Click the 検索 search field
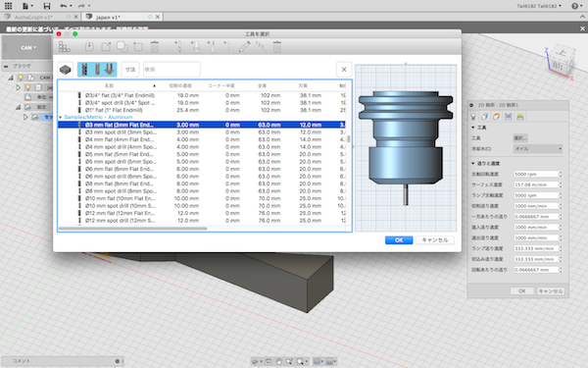588x368 pixels. (x=171, y=70)
